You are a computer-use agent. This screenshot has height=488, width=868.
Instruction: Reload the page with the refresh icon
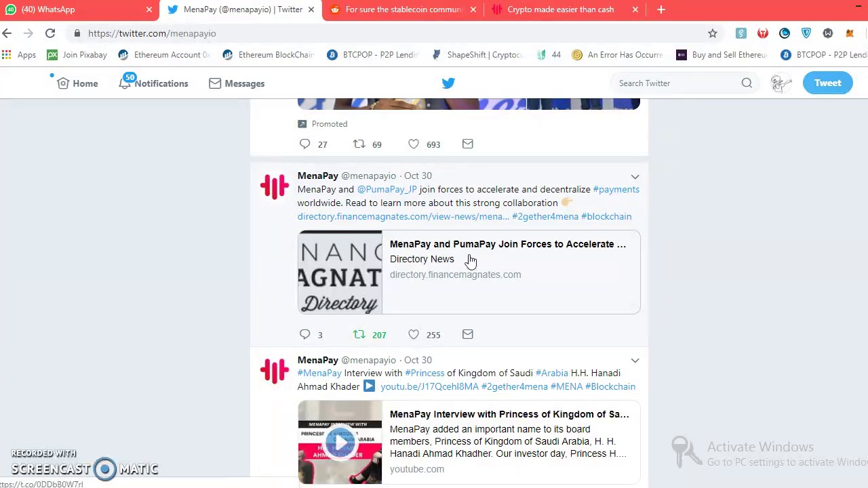point(50,33)
